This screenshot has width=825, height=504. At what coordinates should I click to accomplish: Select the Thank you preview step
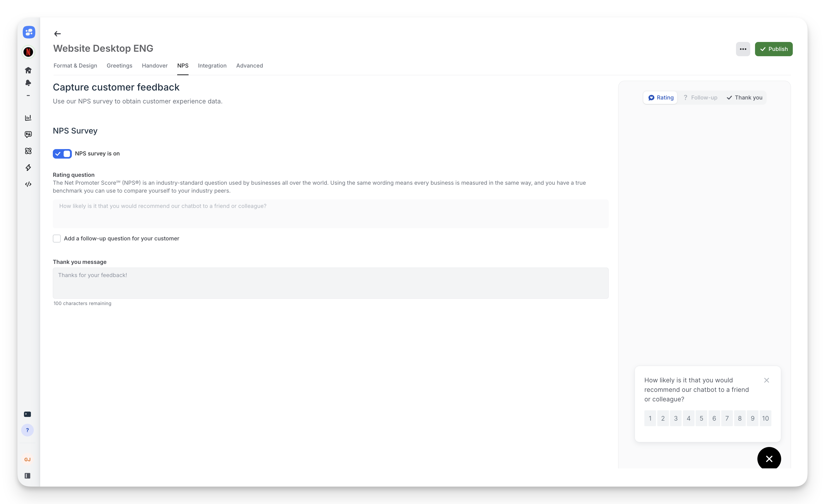pyautogui.click(x=744, y=98)
